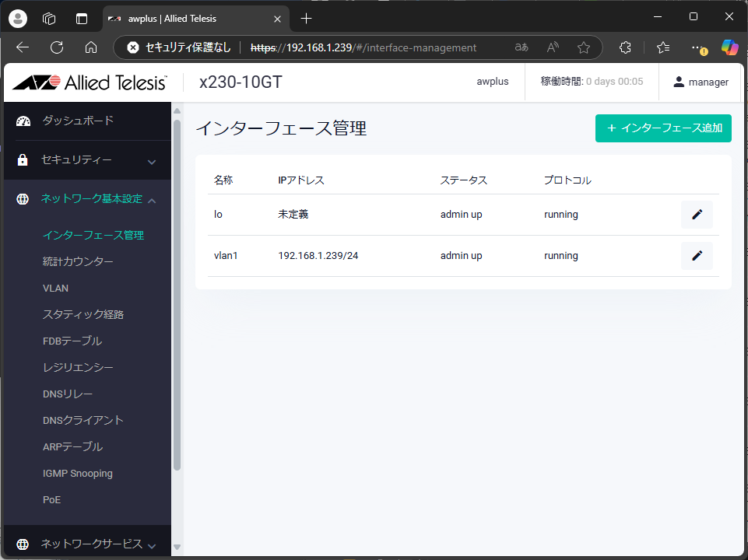This screenshot has height=560, width=748.
Task: Open the browser extensions puzzle icon
Action: click(625, 47)
